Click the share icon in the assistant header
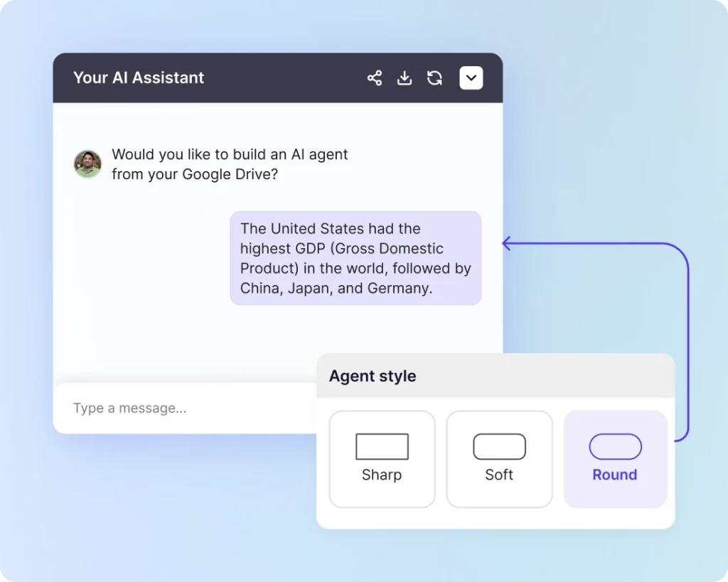728x582 pixels. [375, 78]
